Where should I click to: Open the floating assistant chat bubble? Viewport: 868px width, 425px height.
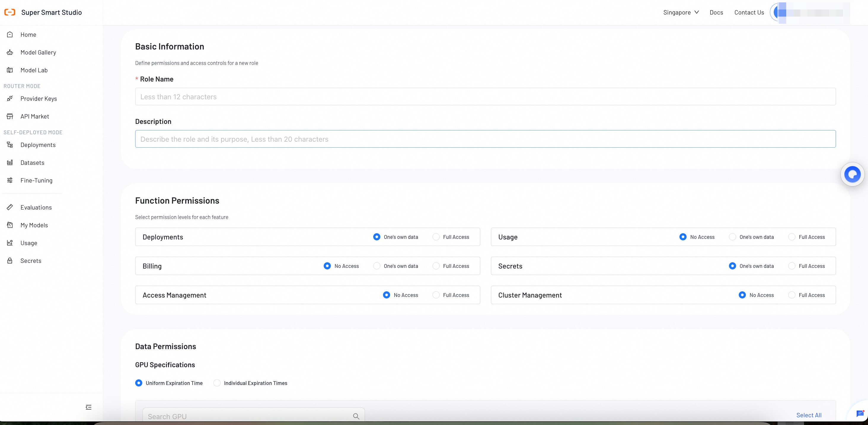pos(853,175)
